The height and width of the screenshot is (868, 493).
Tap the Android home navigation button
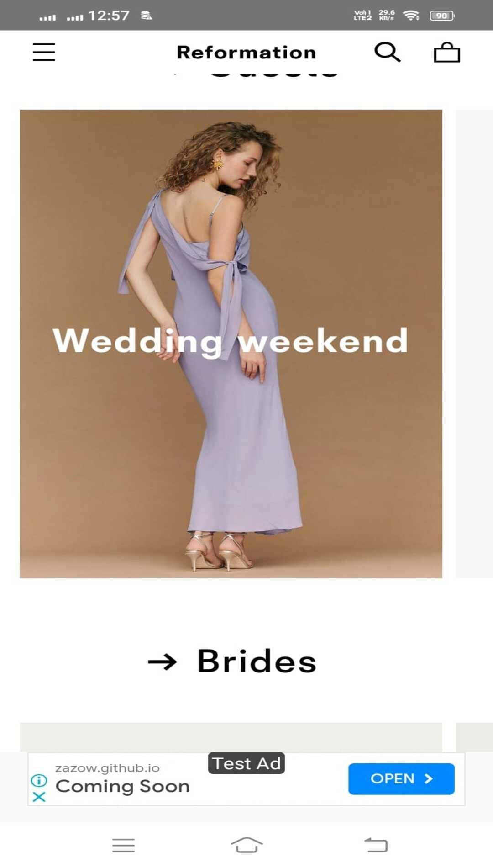[246, 845]
